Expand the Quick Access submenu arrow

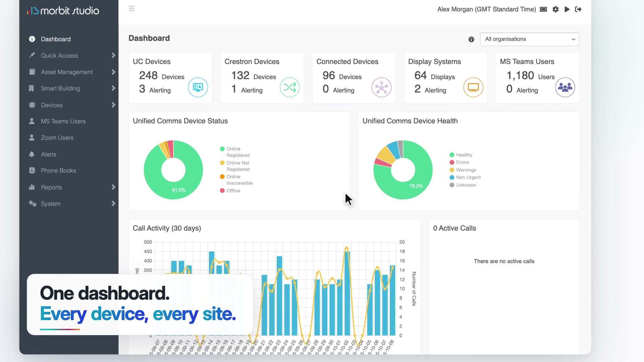tap(113, 55)
